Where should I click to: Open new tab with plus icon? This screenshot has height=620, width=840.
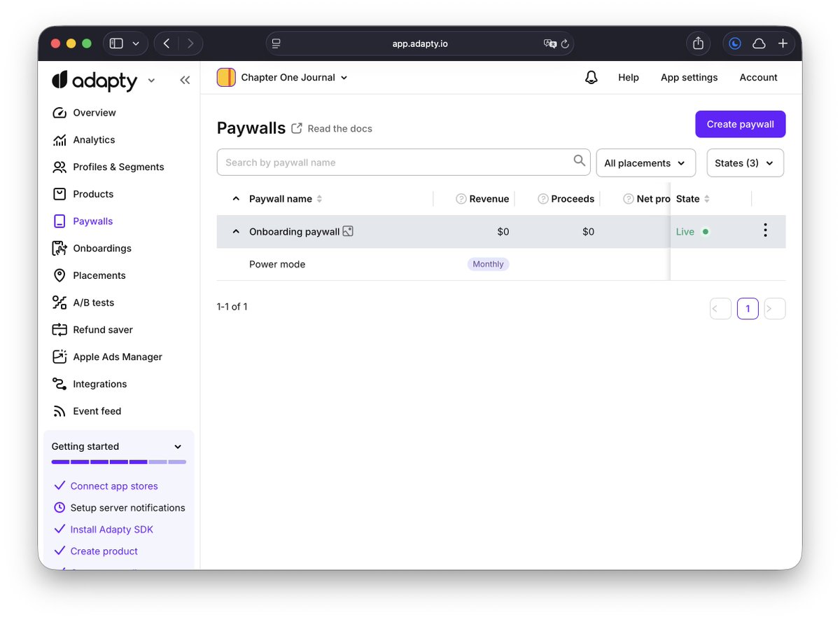(x=783, y=43)
